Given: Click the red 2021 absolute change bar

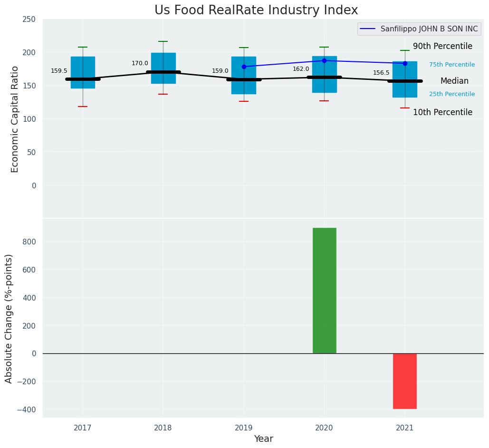Looking at the screenshot, I should [x=404, y=381].
